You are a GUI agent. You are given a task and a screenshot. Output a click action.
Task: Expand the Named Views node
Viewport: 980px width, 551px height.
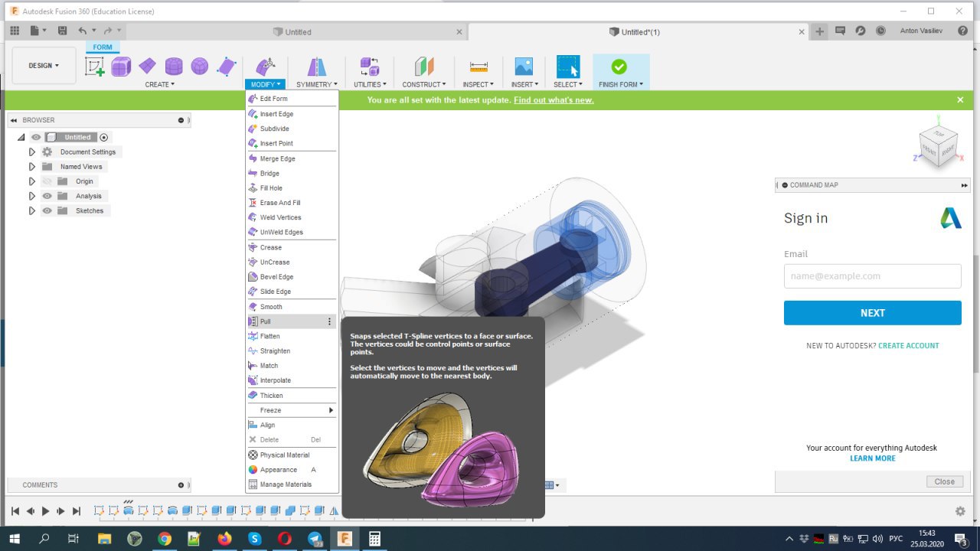(31, 167)
